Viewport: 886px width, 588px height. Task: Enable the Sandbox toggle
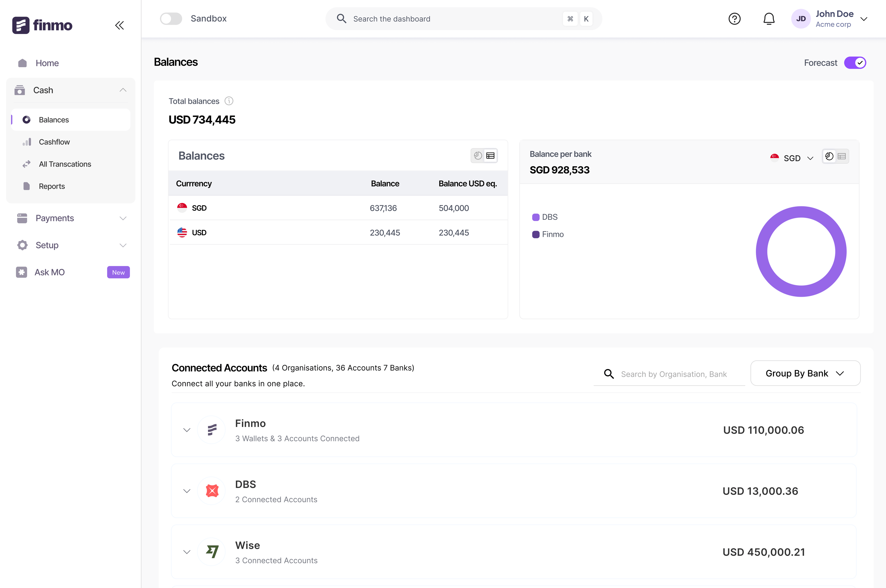pyautogui.click(x=171, y=19)
